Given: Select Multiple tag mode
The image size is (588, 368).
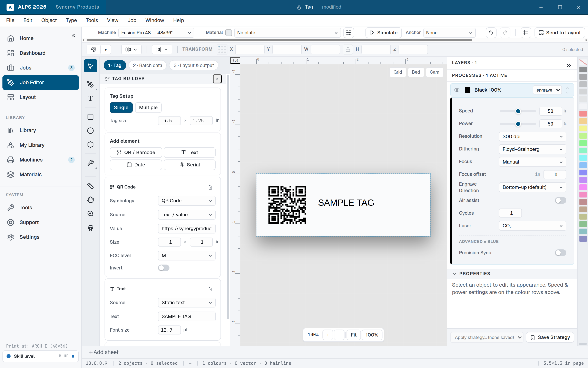Looking at the screenshot, I should (148, 108).
